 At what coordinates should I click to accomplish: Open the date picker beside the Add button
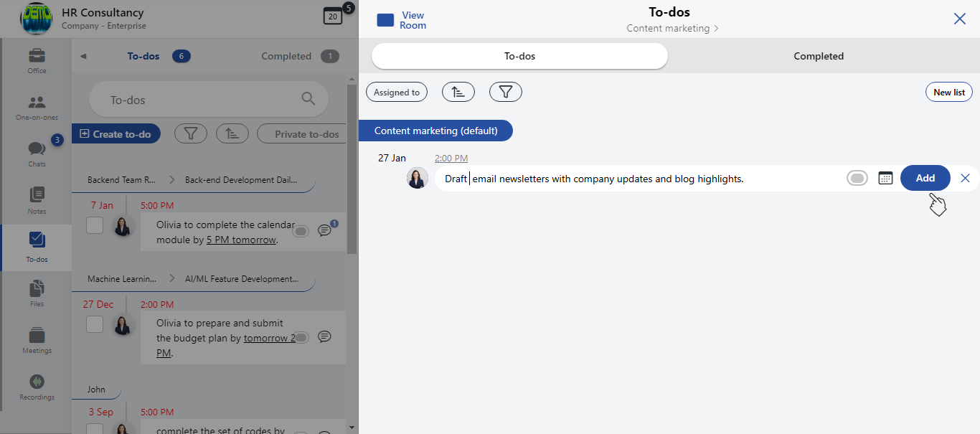pos(886,177)
